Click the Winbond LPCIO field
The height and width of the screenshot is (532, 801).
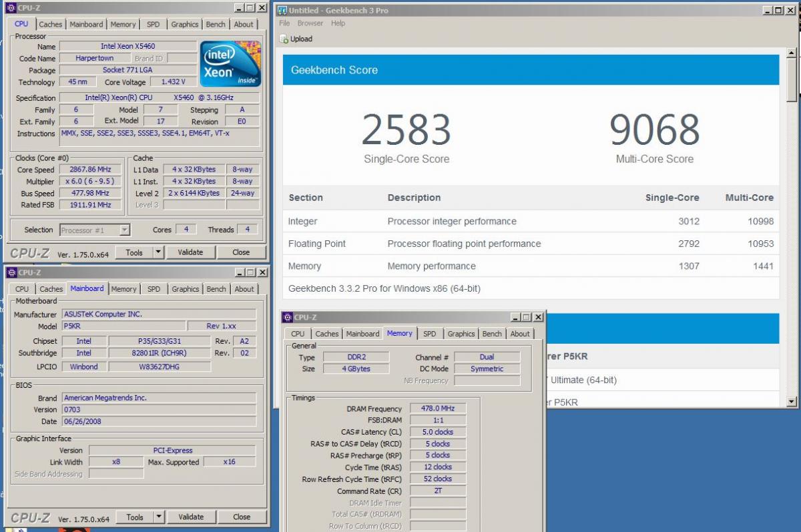tap(83, 366)
